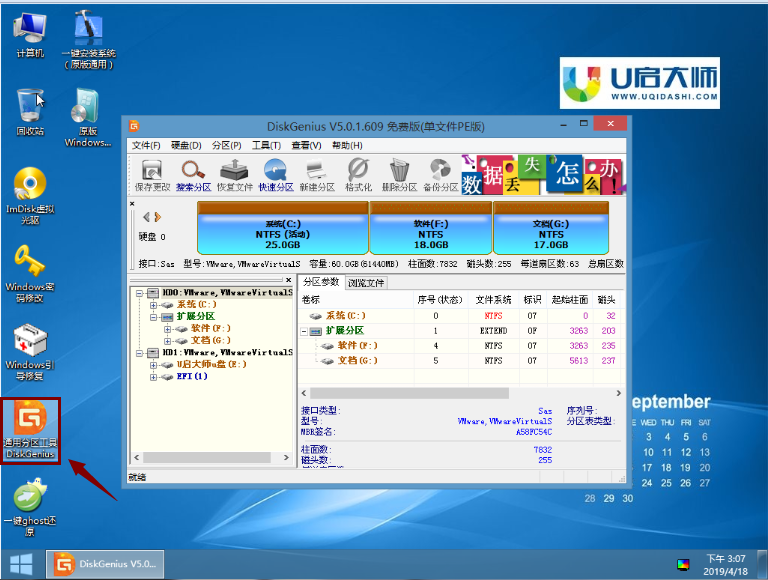
Task: Switch to the 浏览文件 tab
Action: pyautogui.click(x=366, y=283)
